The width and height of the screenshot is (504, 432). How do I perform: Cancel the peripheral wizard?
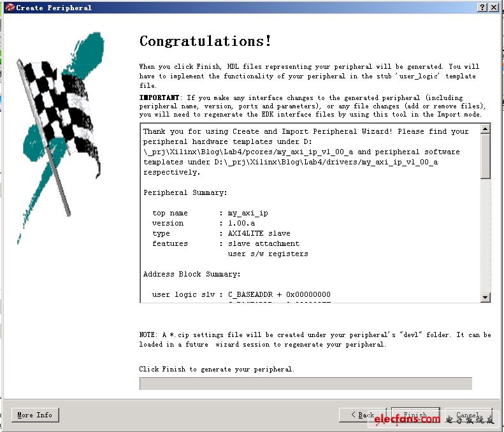pos(468,415)
